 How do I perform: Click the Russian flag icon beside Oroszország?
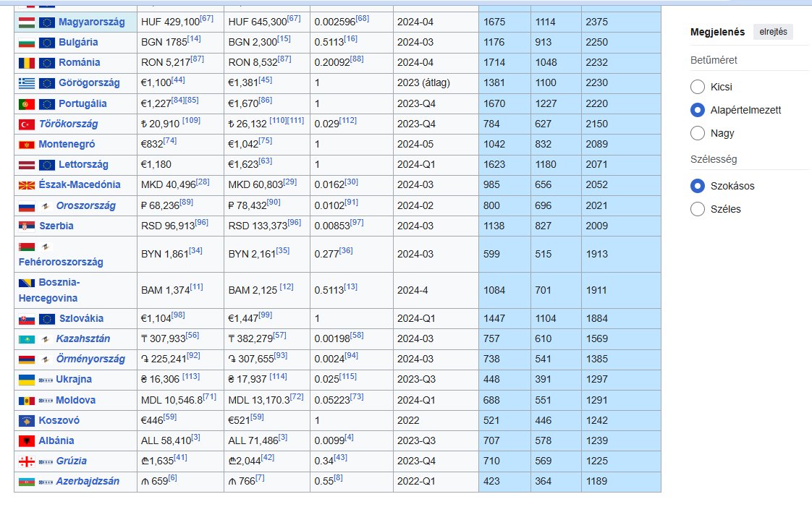point(26,206)
